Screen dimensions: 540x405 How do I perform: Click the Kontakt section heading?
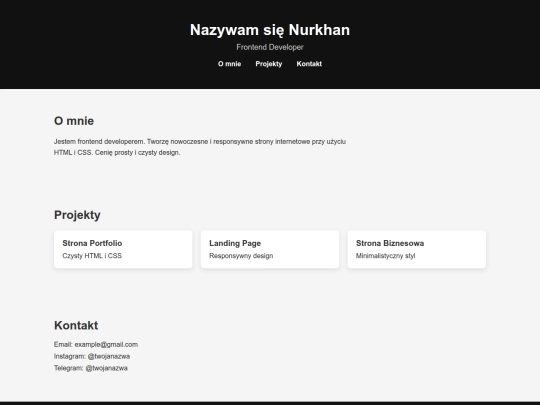coord(76,325)
